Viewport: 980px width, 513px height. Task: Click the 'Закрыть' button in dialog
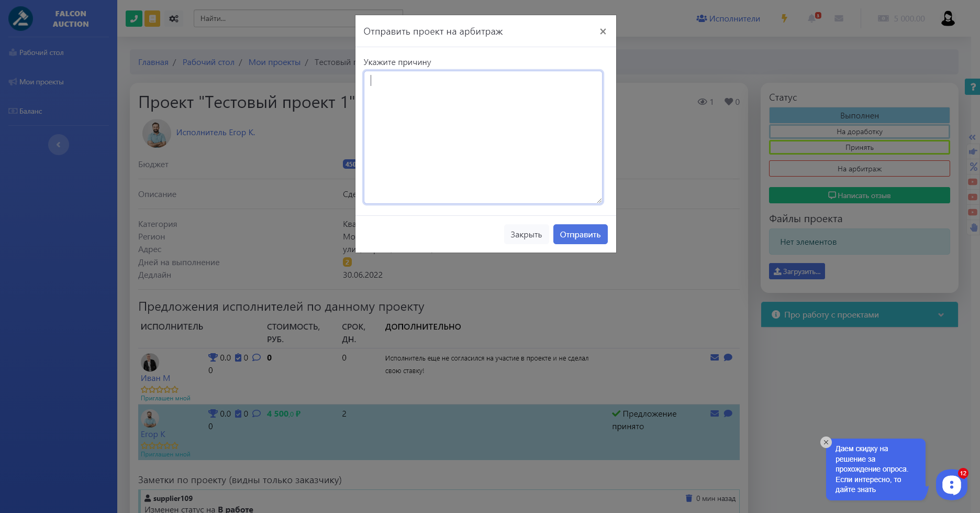click(x=526, y=234)
